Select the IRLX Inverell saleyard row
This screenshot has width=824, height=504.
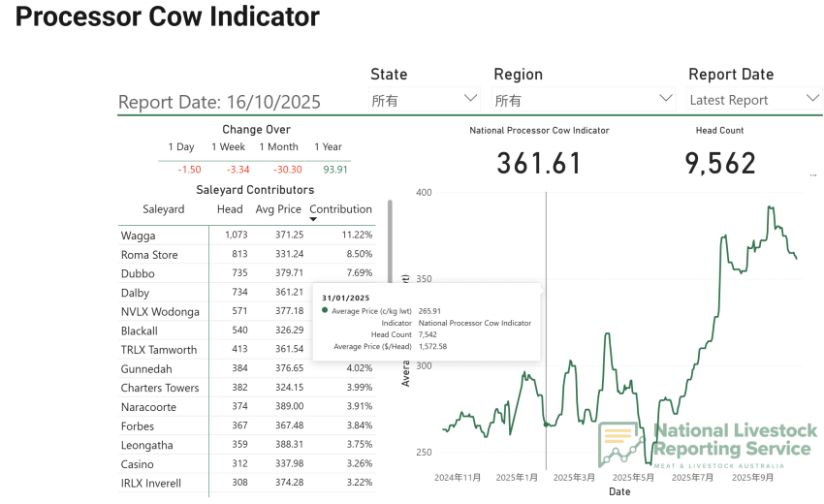150,483
